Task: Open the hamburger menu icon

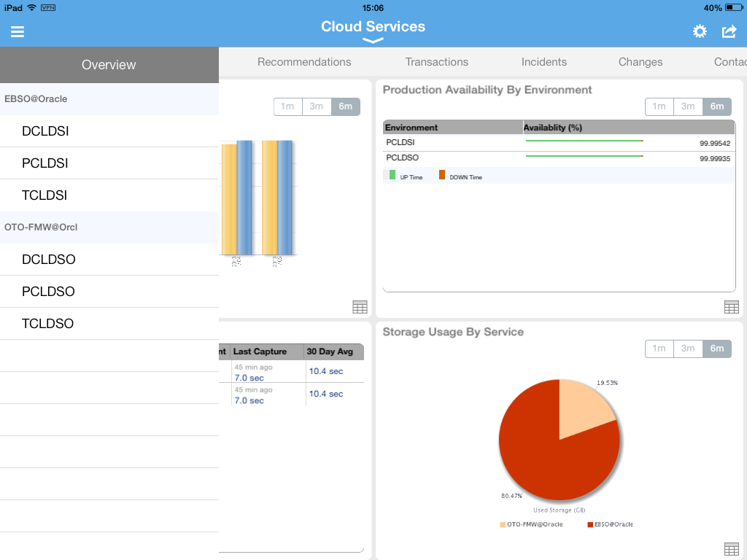Action: click(x=18, y=31)
